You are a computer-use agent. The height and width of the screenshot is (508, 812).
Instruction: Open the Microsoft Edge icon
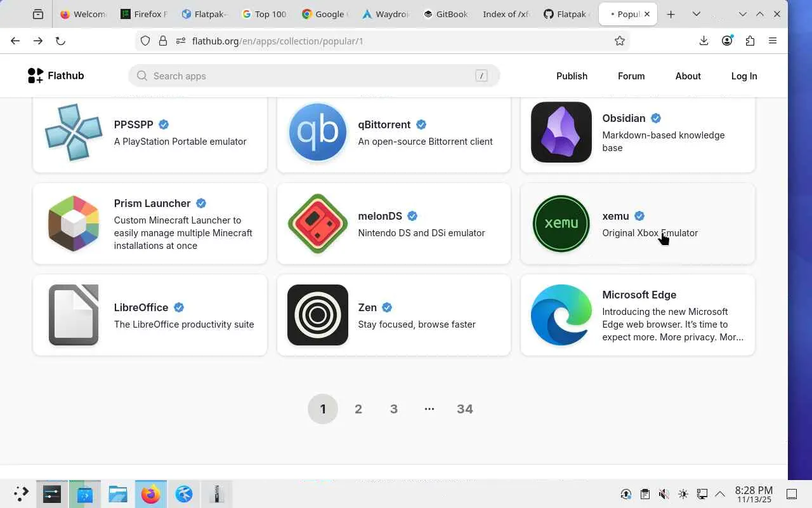(x=561, y=315)
